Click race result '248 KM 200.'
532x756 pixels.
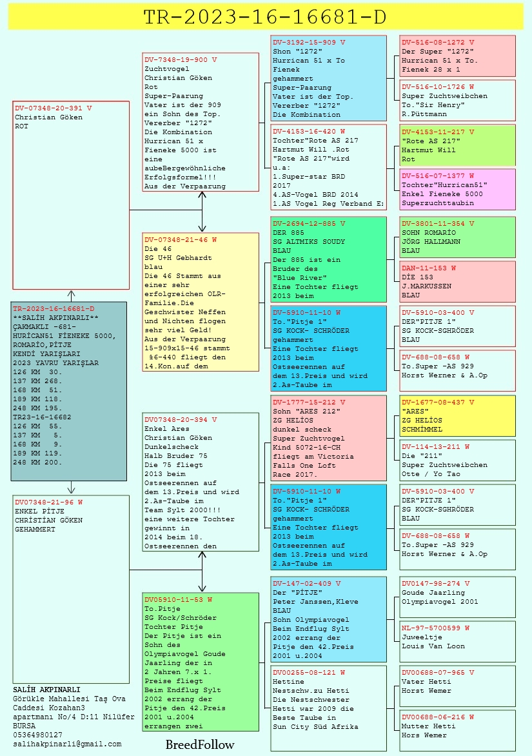pyautogui.click(x=37, y=463)
